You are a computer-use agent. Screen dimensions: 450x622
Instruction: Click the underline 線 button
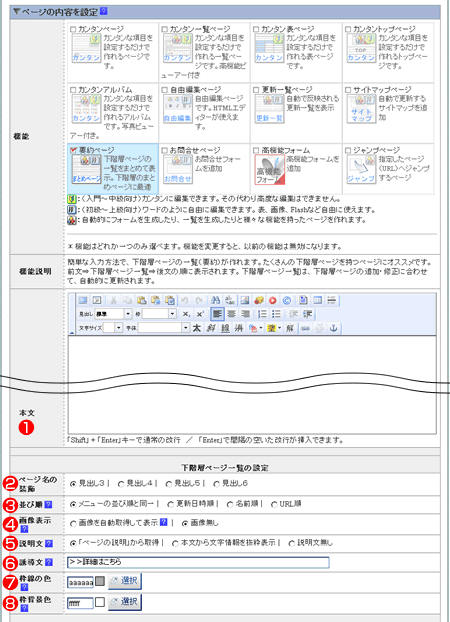225,328
